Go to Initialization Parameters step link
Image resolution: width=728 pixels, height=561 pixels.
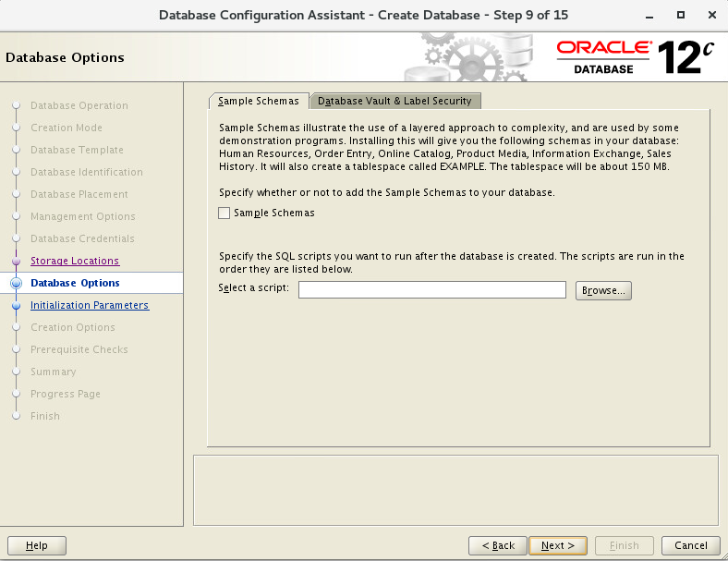(90, 305)
